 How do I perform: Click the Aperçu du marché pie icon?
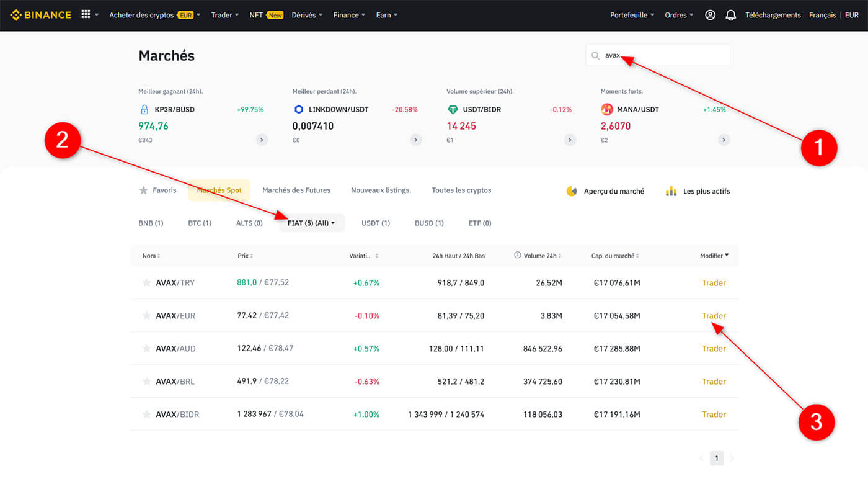[572, 191]
